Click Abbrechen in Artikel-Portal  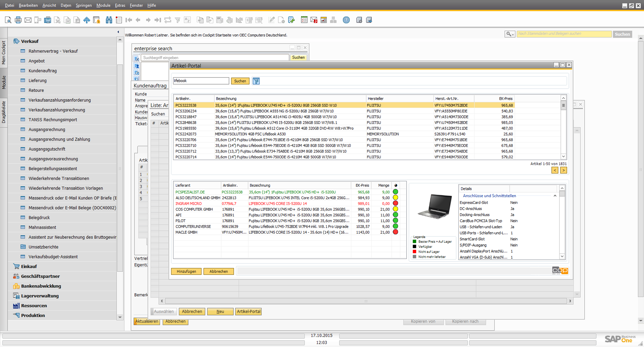(x=218, y=272)
